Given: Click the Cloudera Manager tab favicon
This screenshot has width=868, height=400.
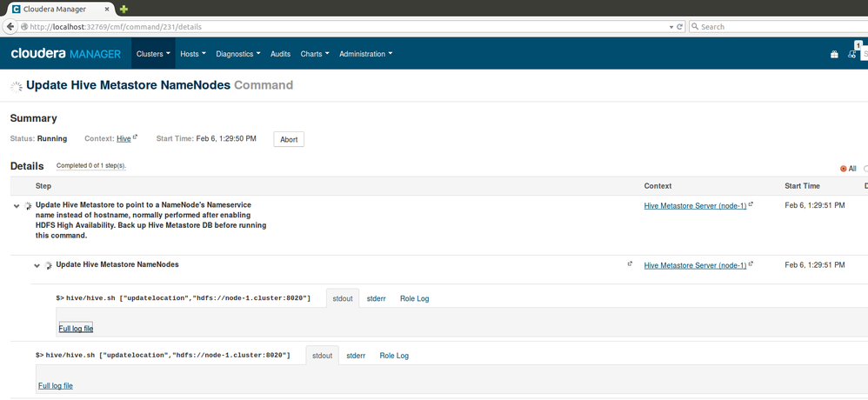Looking at the screenshot, I should coord(16,9).
